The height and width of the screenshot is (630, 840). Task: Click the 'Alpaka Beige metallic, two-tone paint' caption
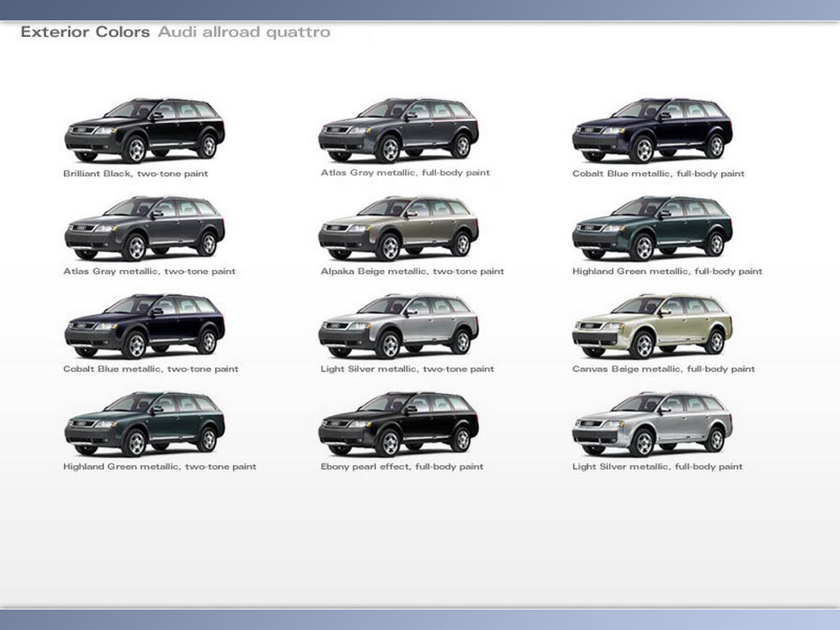pyautogui.click(x=413, y=271)
